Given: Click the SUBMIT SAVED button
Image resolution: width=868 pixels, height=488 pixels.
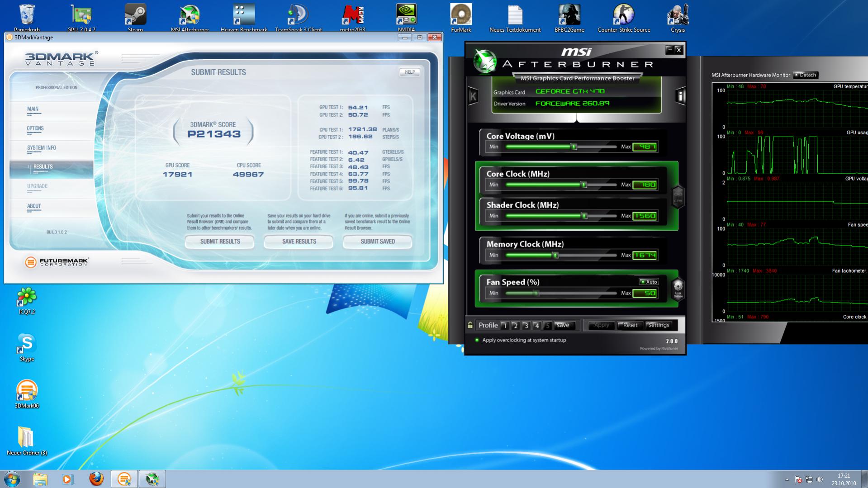Looking at the screenshot, I should [x=378, y=242].
